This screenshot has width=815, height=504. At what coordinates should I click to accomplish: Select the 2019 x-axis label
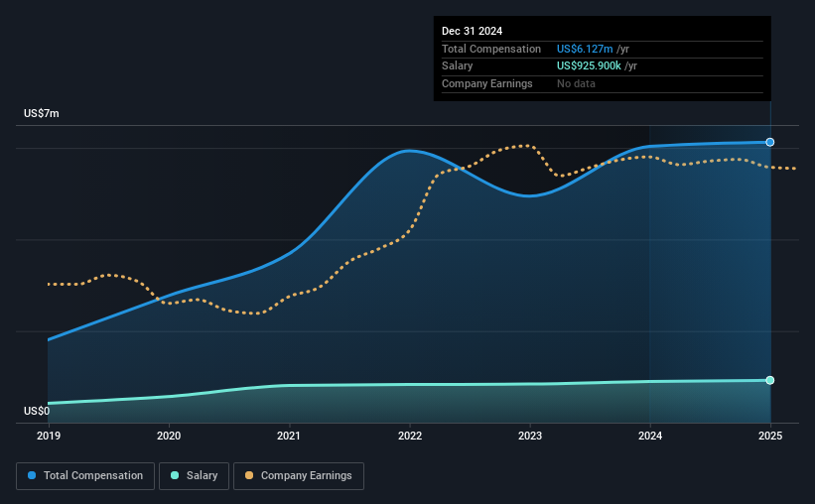click(x=49, y=436)
